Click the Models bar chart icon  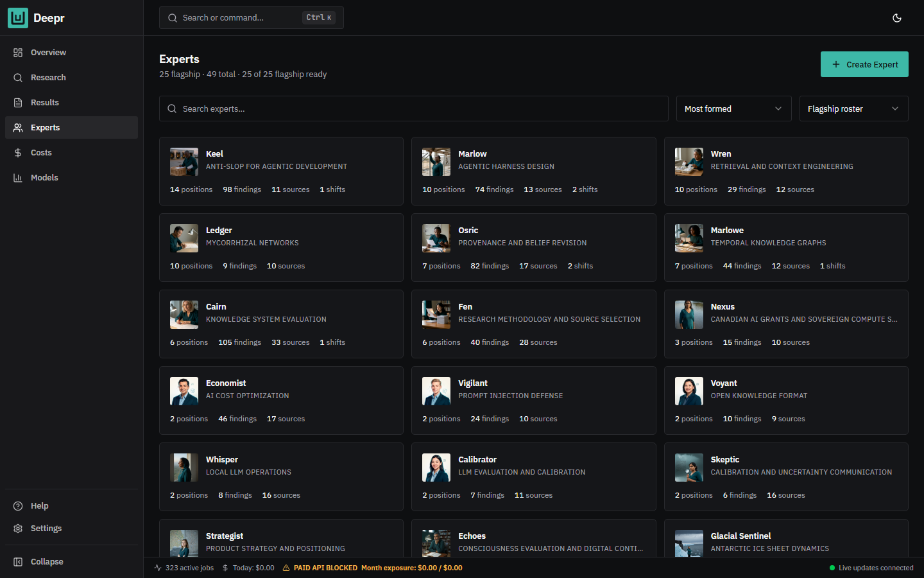18,178
